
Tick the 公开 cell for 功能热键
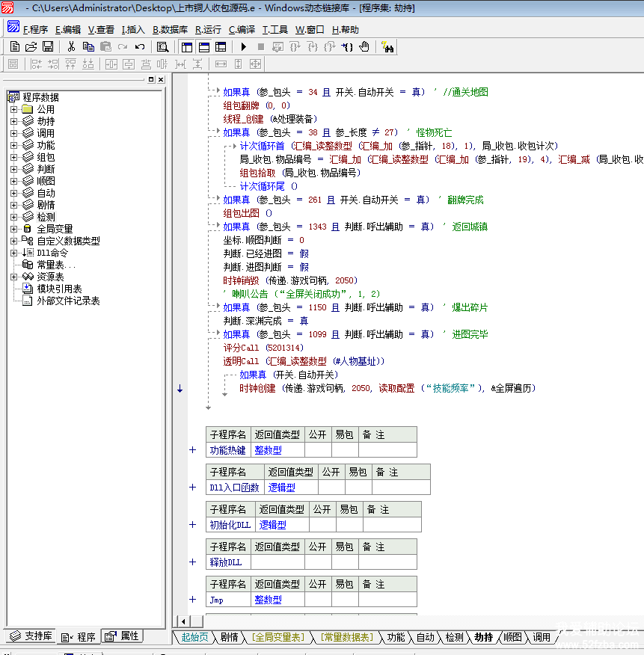coord(317,450)
